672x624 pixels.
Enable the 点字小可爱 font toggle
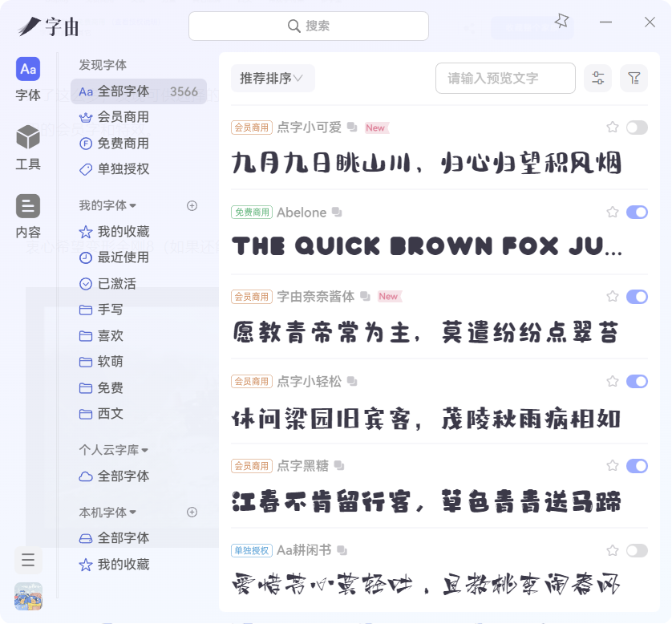(x=637, y=128)
